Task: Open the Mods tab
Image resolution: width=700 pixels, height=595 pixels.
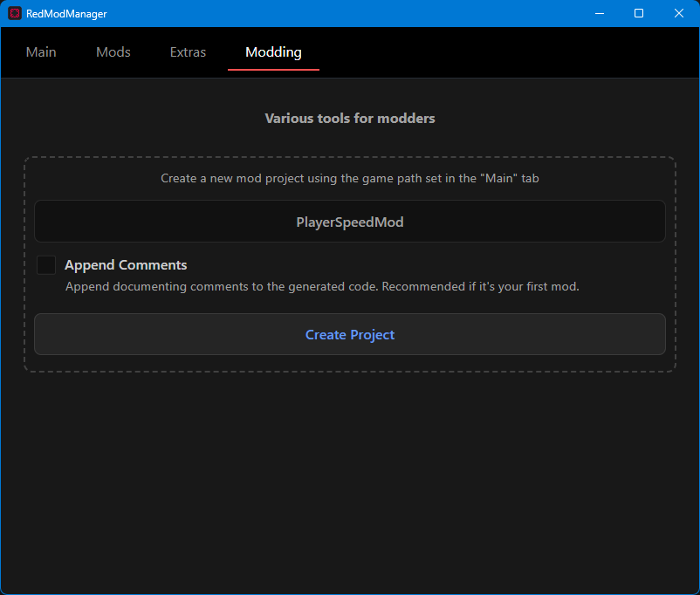Action: click(x=113, y=52)
